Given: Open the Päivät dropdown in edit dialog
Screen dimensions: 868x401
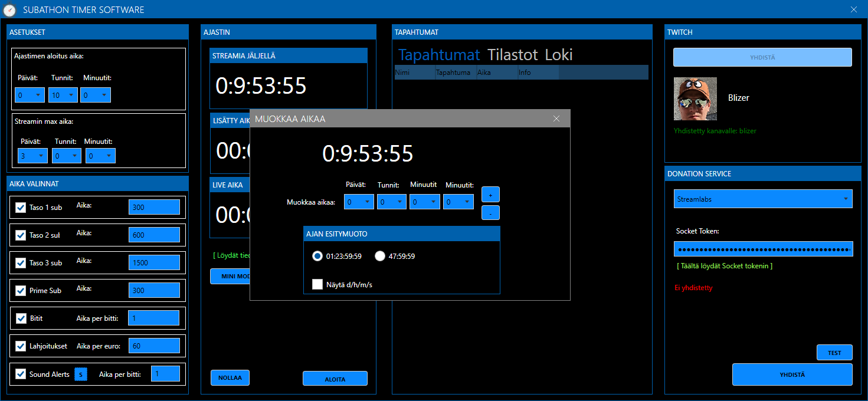Looking at the screenshot, I should 359,202.
